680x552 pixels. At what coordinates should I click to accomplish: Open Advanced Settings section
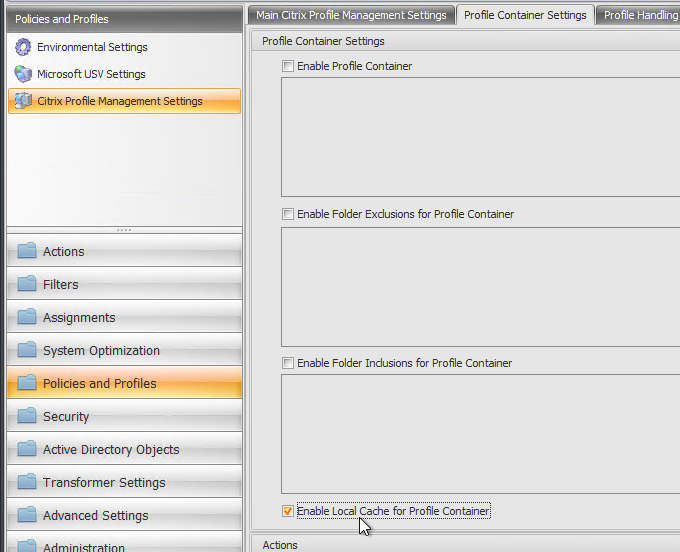(124, 515)
